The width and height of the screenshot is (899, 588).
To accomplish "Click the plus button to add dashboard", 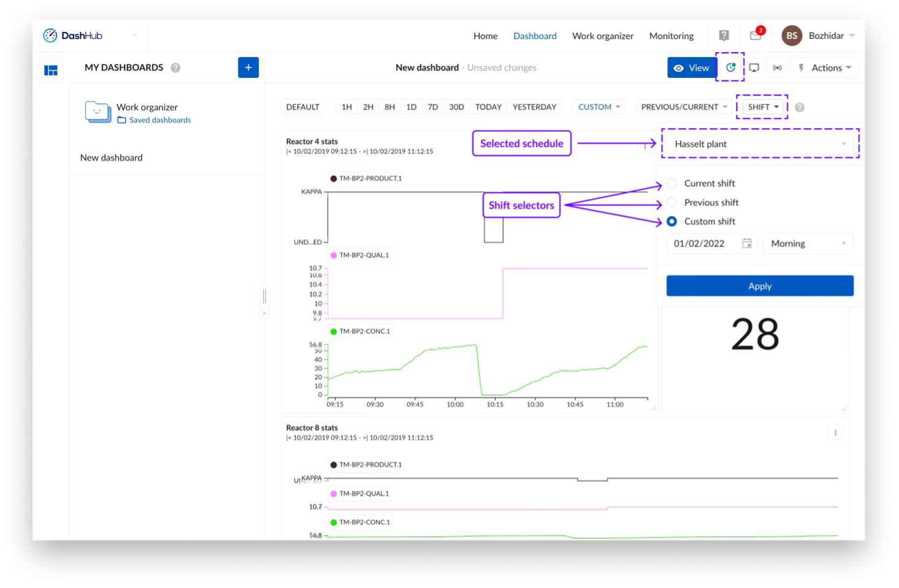I will (x=248, y=67).
